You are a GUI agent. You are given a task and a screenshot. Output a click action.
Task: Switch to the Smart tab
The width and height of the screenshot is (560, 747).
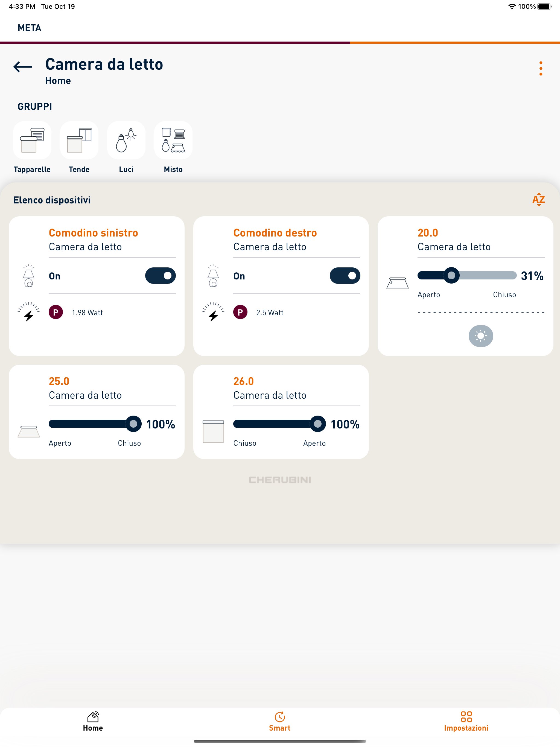[x=280, y=722]
